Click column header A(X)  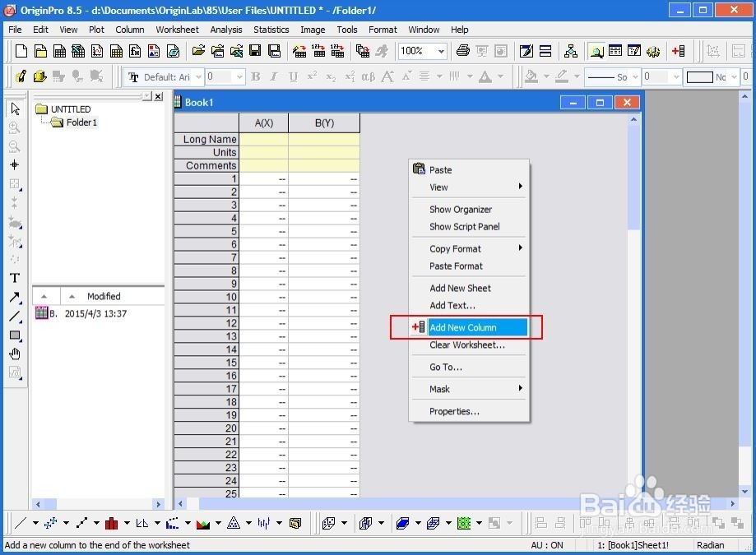[264, 123]
